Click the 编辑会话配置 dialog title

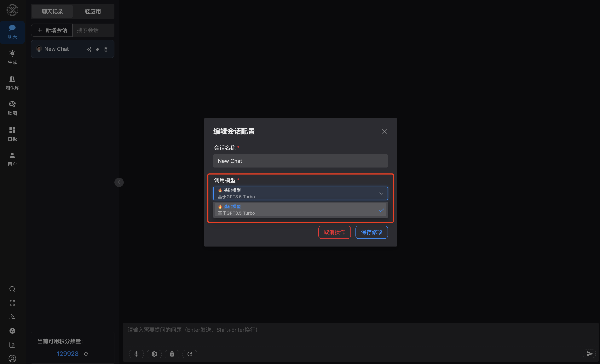click(234, 131)
